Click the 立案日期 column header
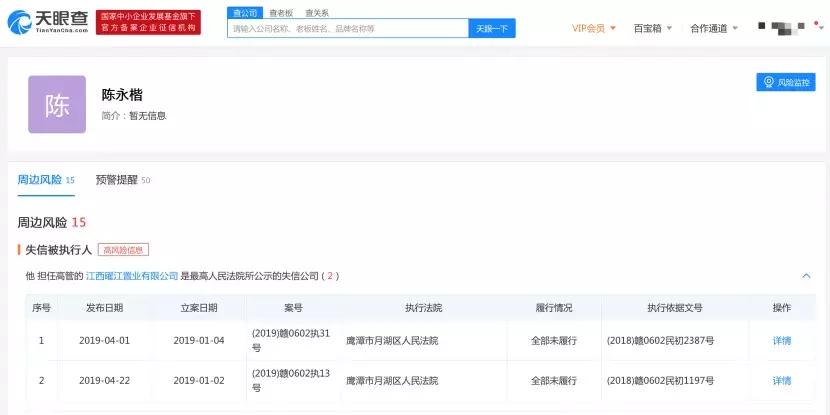The width and height of the screenshot is (830, 415). [199, 308]
